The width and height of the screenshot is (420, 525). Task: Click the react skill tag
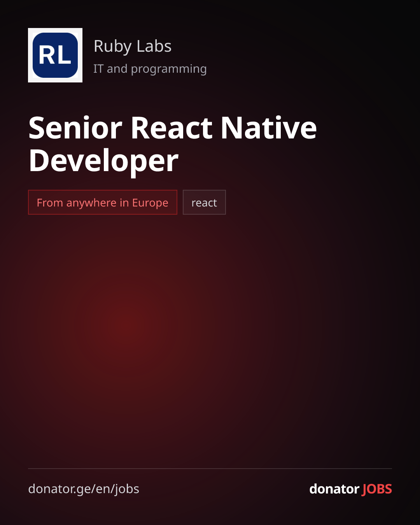click(x=204, y=202)
